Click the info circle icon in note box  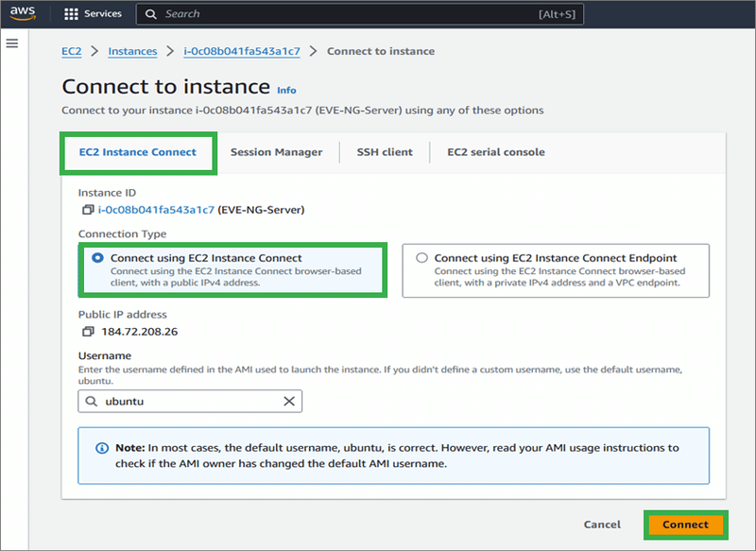click(102, 448)
